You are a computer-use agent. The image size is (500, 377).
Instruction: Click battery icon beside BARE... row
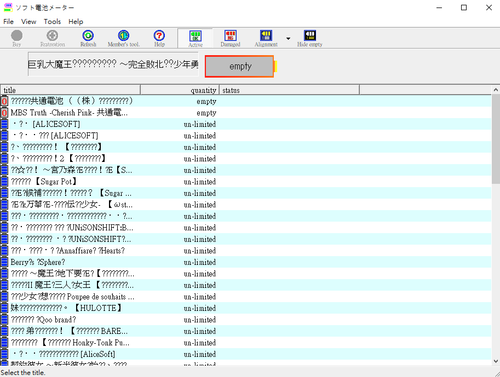point(4,331)
